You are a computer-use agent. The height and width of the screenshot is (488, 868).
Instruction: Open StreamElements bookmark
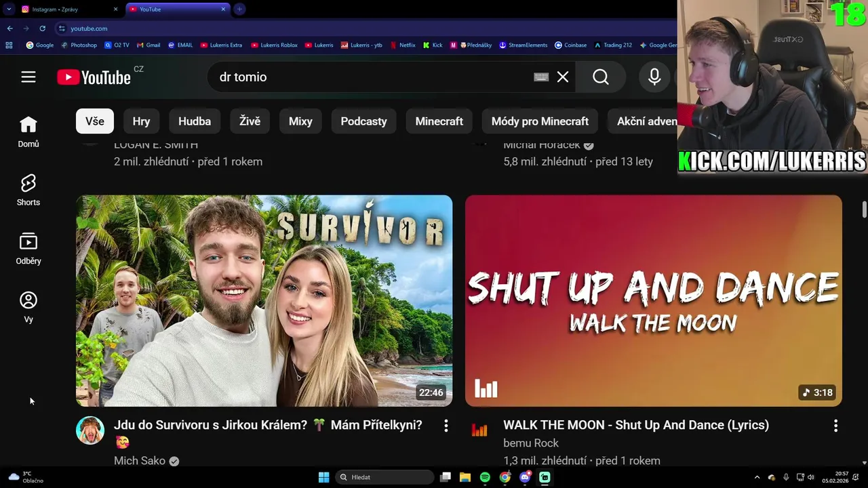[523, 45]
